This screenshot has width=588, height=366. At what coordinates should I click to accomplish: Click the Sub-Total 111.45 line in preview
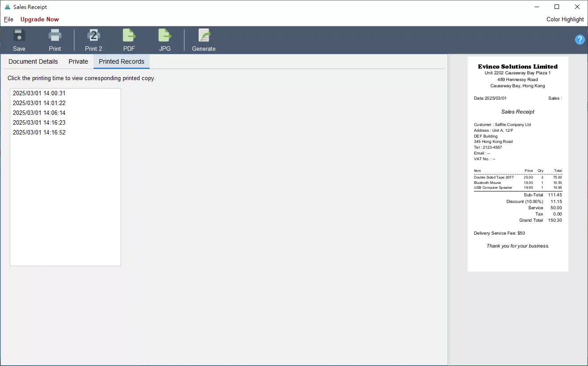[543, 195]
